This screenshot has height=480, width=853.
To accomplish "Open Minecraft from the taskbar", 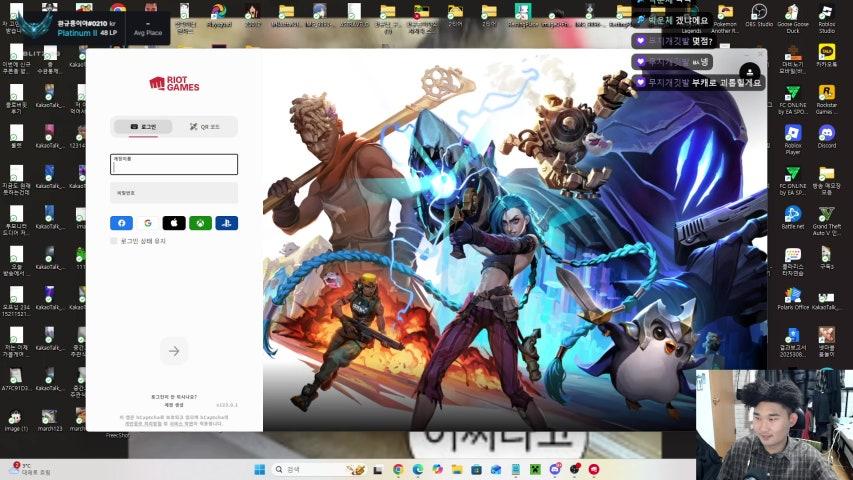I will click(x=535, y=470).
